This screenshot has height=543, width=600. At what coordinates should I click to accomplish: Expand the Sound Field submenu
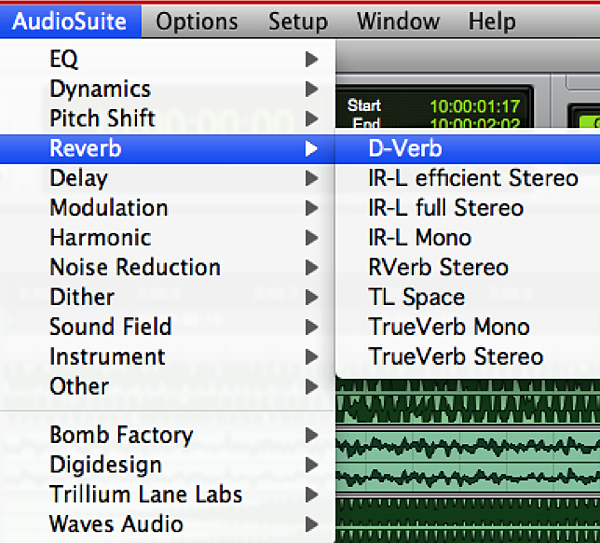coord(167,327)
